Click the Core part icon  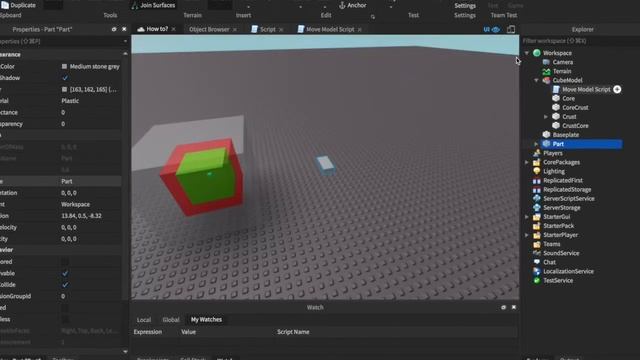pos(556,98)
